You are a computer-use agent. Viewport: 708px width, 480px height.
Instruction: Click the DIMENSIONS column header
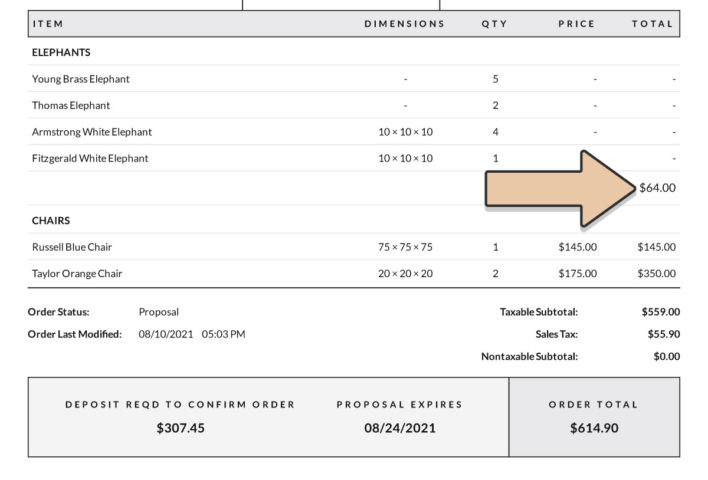[405, 24]
